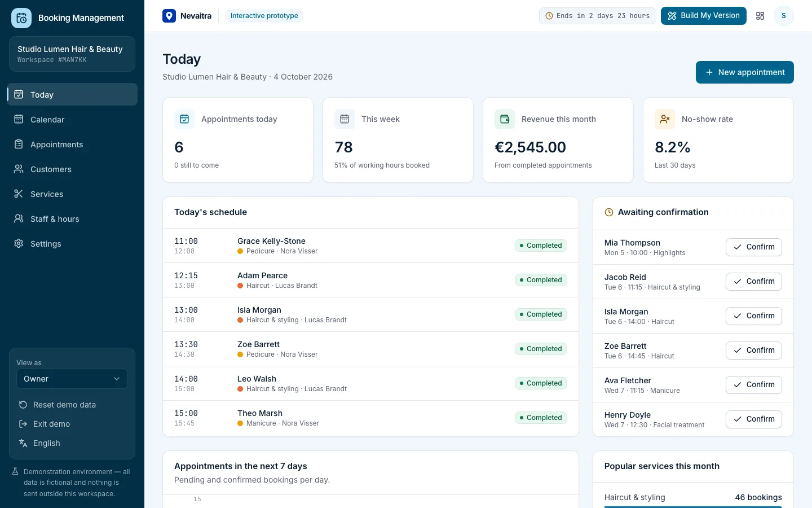Confirm Ava Fletcher's manicure

(x=753, y=385)
